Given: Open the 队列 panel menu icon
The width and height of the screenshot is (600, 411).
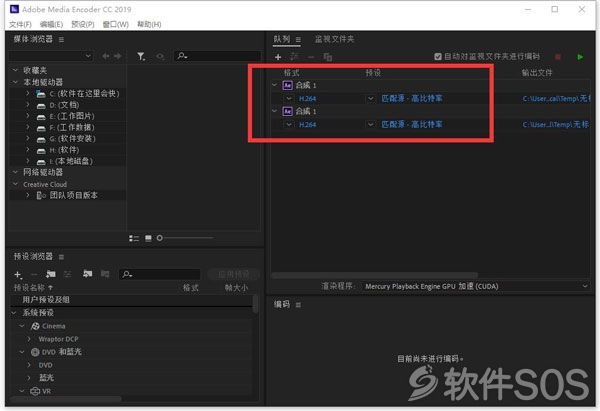Looking at the screenshot, I should [x=298, y=39].
